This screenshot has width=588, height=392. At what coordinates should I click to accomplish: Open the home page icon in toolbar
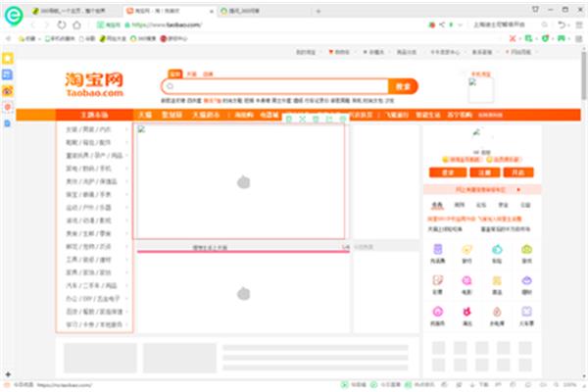pyautogui.click(x=76, y=25)
